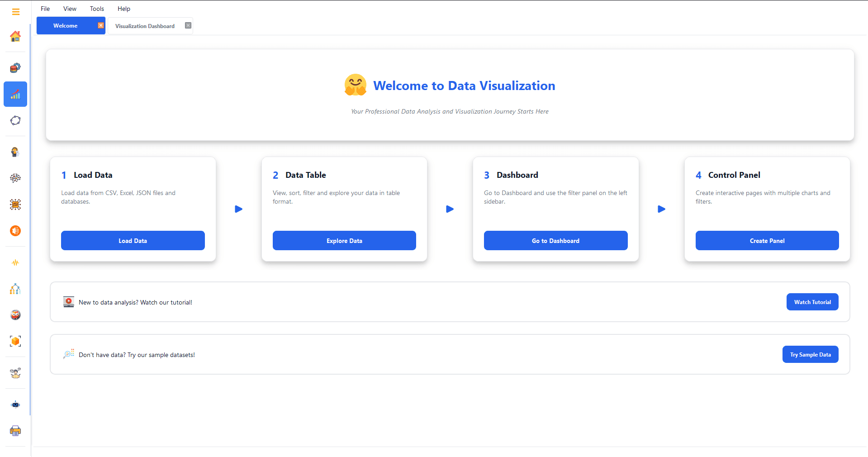Open the File menu
This screenshot has height=457, width=868.
[x=45, y=9]
